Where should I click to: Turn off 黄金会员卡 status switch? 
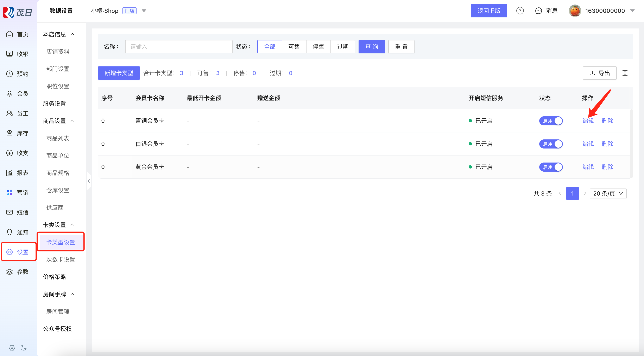(551, 167)
